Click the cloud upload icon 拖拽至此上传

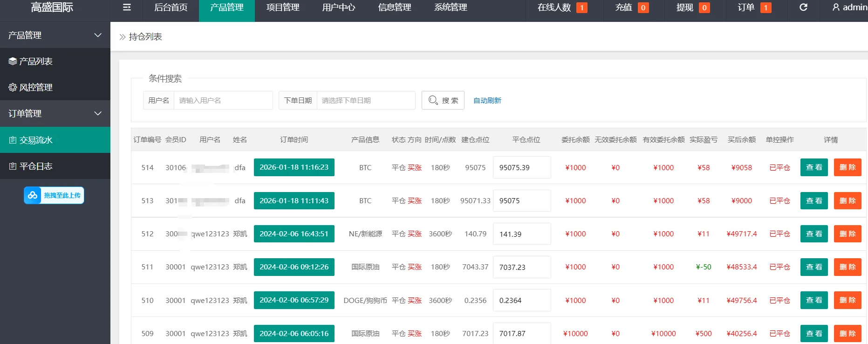point(33,195)
